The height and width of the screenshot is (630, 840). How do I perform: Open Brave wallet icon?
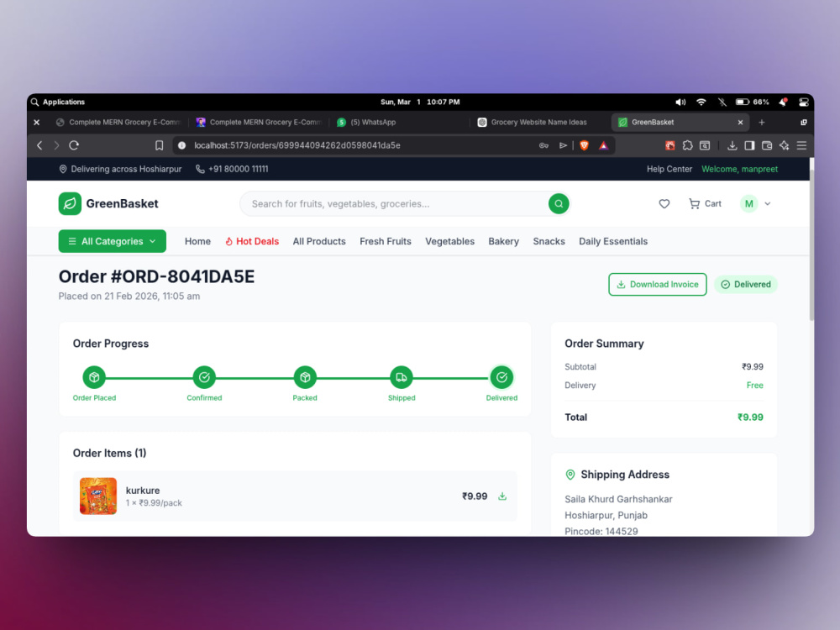tap(767, 145)
